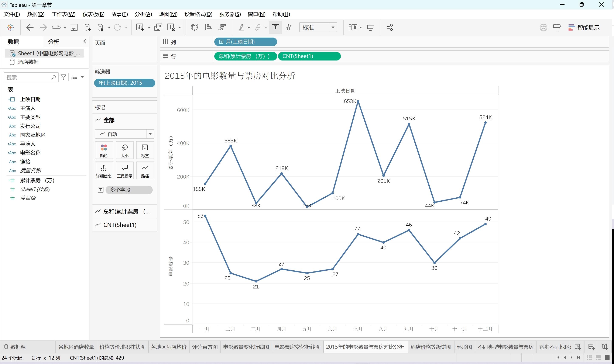This screenshot has height=364, width=614.
Task: Click the swap rows and columns icon
Action: pos(194,27)
